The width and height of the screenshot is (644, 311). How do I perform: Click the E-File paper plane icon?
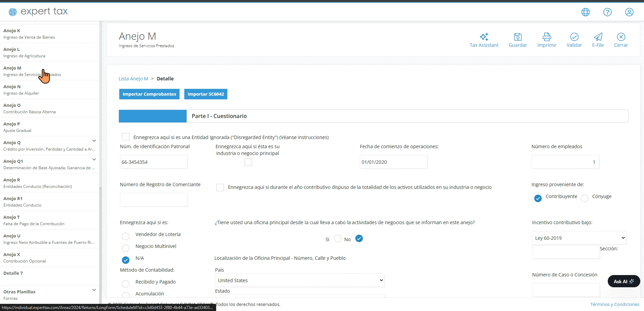point(598,37)
